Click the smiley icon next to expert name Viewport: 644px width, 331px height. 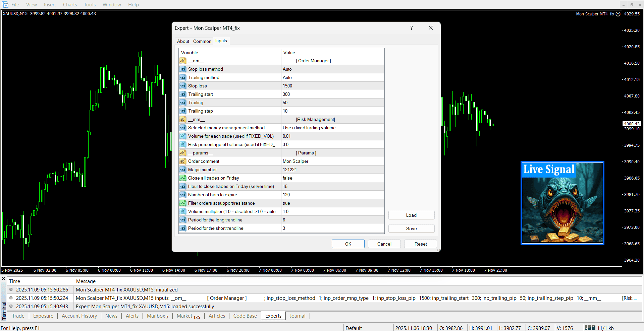tap(618, 14)
